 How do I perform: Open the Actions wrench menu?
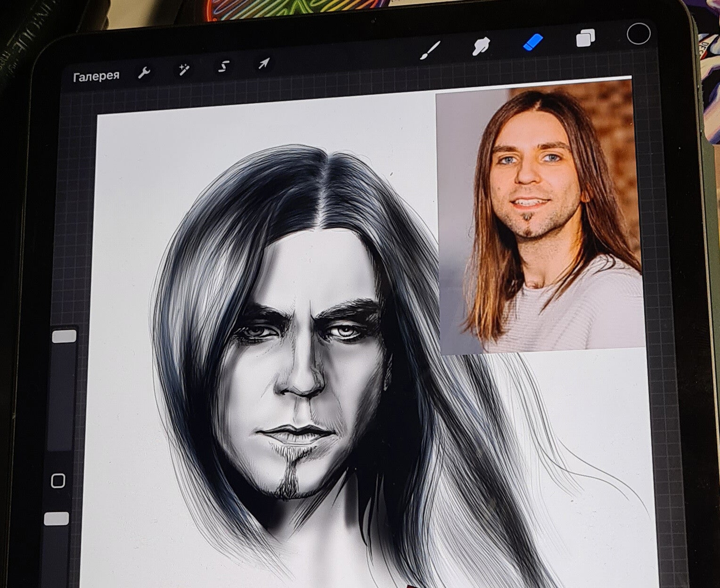click(x=144, y=73)
